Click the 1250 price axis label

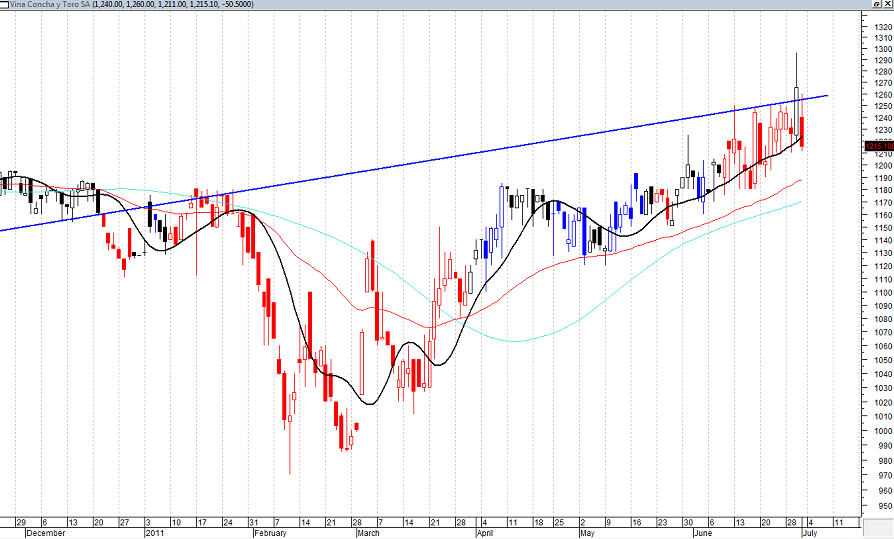coord(883,107)
